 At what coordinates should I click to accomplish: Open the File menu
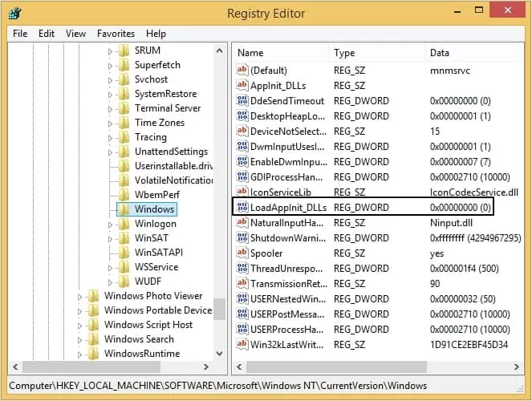[x=20, y=34]
